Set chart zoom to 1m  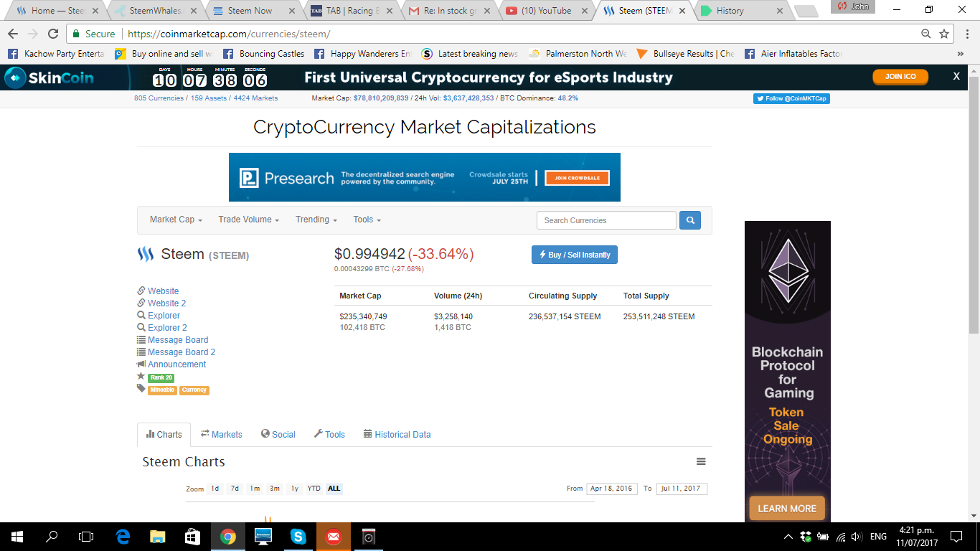tap(255, 489)
